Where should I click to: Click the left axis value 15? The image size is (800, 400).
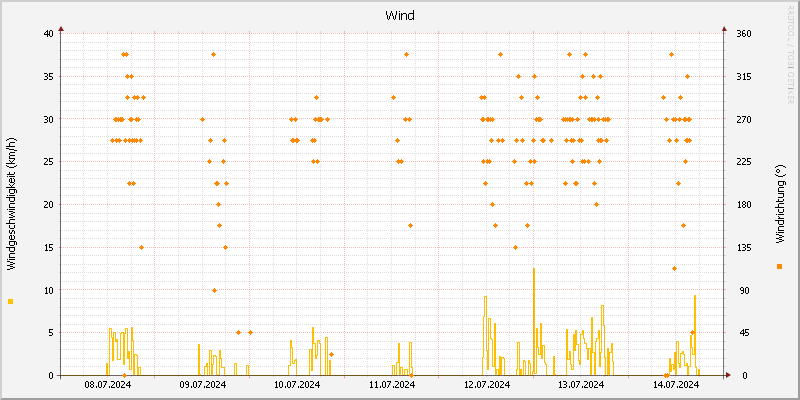pyautogui.click(x=48, y=247)
